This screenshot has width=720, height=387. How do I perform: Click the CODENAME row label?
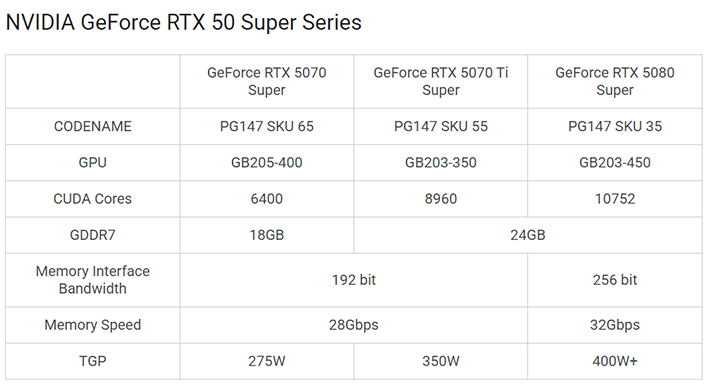coord(93,126)
